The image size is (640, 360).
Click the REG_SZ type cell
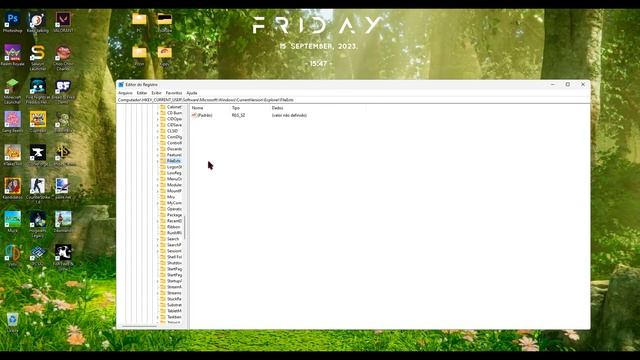[x=238, y=116]
